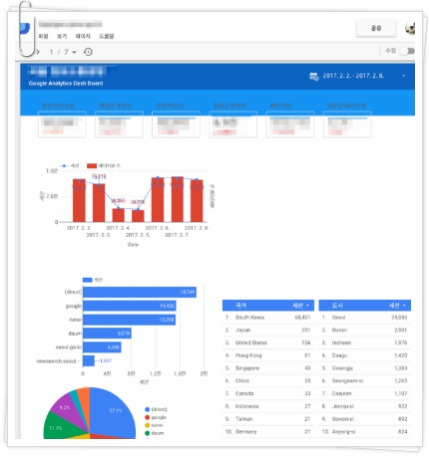Select the Seongnam-si city row
Viewport: 429px width, 457px height.
[365, 381]
